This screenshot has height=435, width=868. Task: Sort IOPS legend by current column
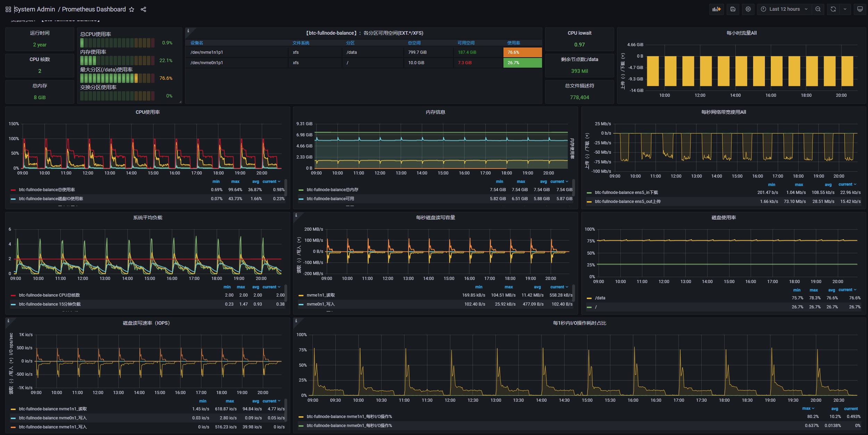[271, 401]
